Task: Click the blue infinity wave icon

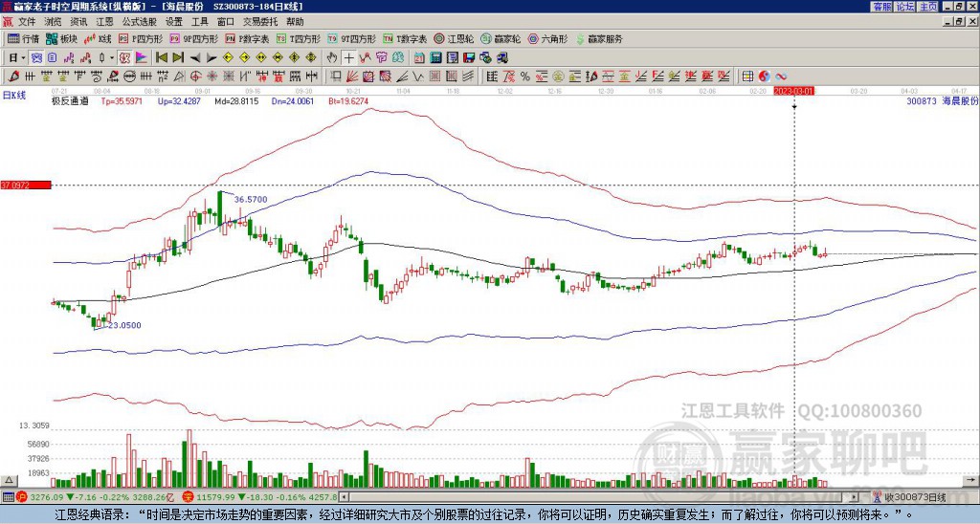Action: [x=781, y=76]
